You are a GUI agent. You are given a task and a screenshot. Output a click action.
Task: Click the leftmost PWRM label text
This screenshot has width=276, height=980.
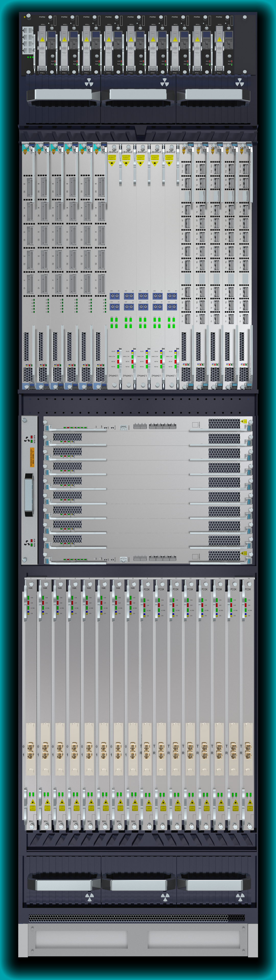tap(42, 17)
